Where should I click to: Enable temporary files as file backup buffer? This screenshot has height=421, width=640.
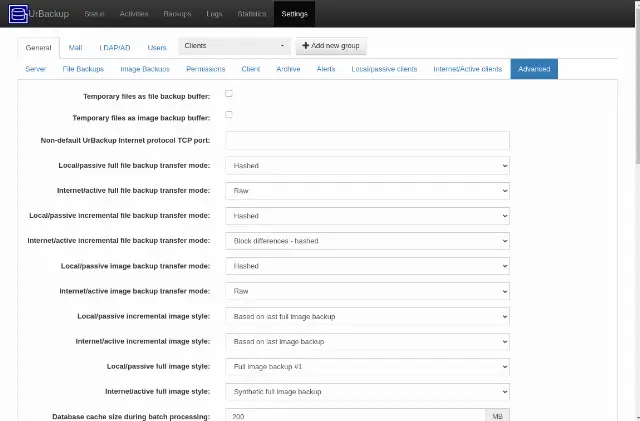tap(229, 94)
